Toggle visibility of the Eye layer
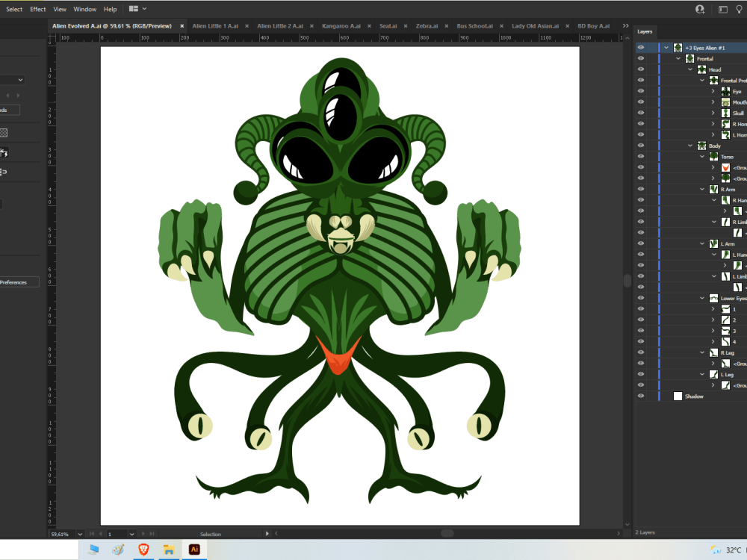Viewport: 747px width, 560px height. tap(641, 91)
